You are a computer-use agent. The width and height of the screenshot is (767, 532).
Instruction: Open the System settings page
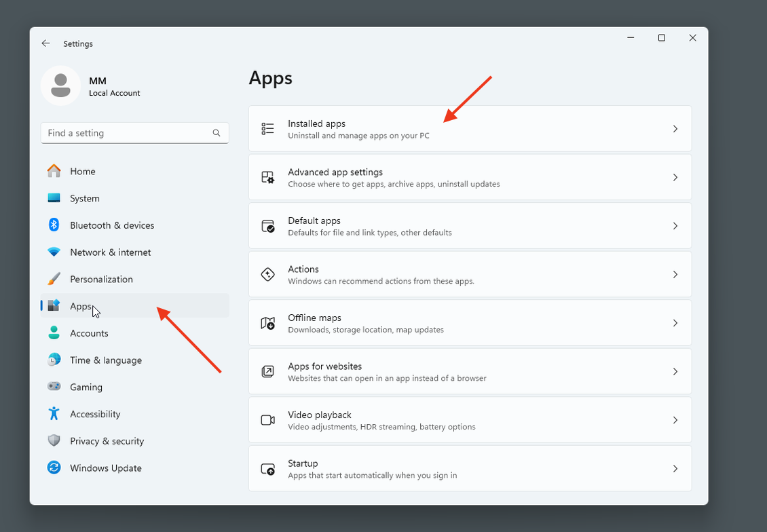coord(134,198)
